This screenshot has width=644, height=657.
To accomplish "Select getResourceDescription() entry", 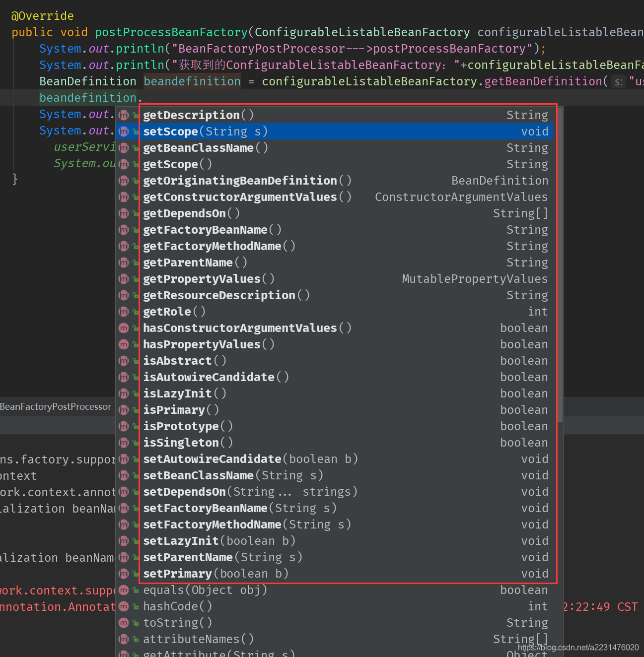I will point(335,295).
